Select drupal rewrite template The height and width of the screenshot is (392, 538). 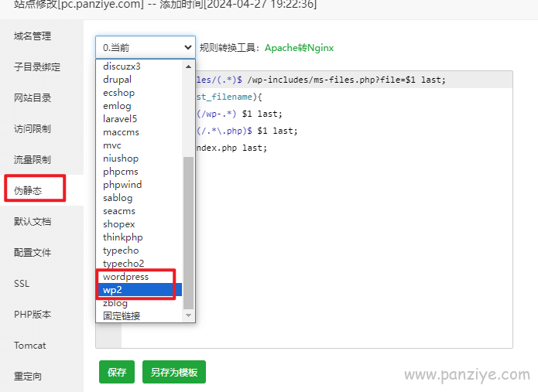click(139, 79)
